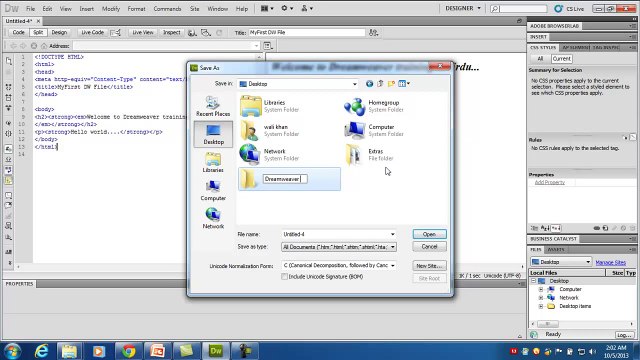Click the New Site... button
640x360 pixels.
(x=429, y=266)
